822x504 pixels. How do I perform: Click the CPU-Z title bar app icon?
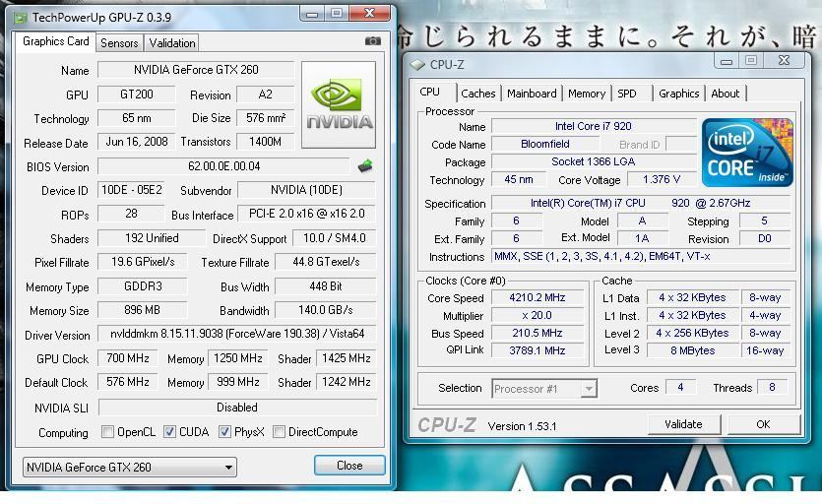click(417, 65)
